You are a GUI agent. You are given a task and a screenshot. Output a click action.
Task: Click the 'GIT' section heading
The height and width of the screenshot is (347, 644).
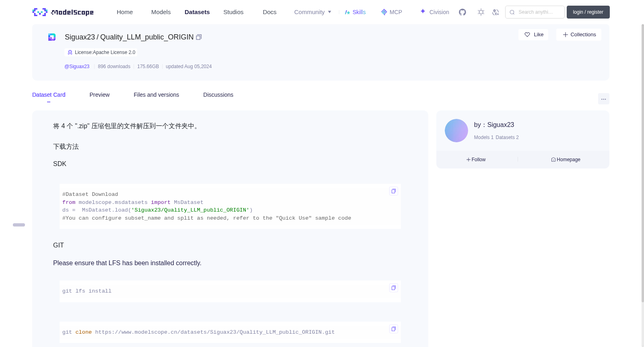(58, 245)
